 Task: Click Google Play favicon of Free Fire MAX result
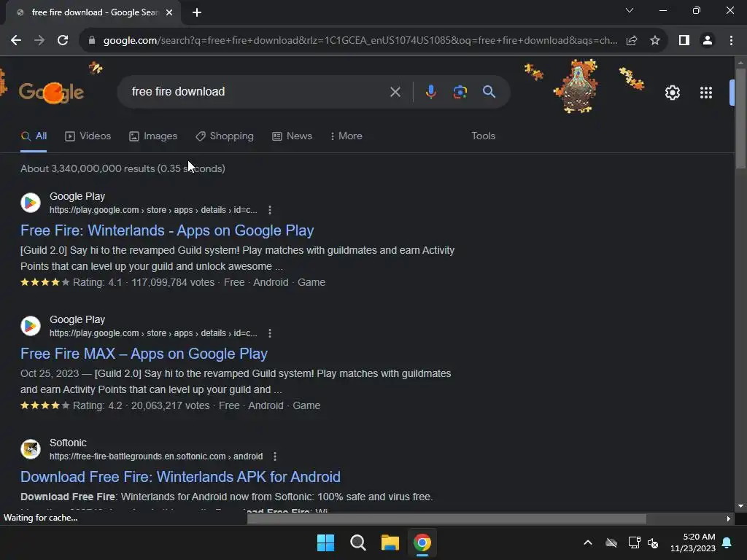click(x=31, y=326)
